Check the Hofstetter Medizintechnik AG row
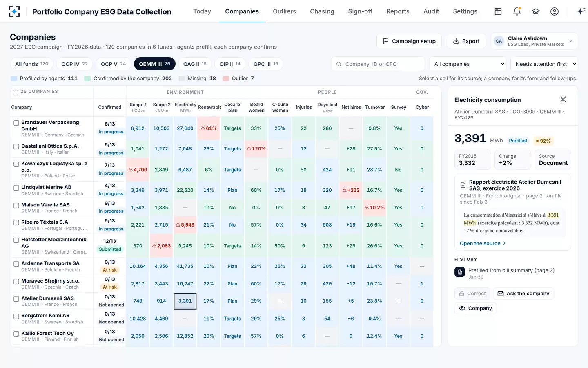The height and width of the screenshot is (368, 588). [x=16, y=240]
